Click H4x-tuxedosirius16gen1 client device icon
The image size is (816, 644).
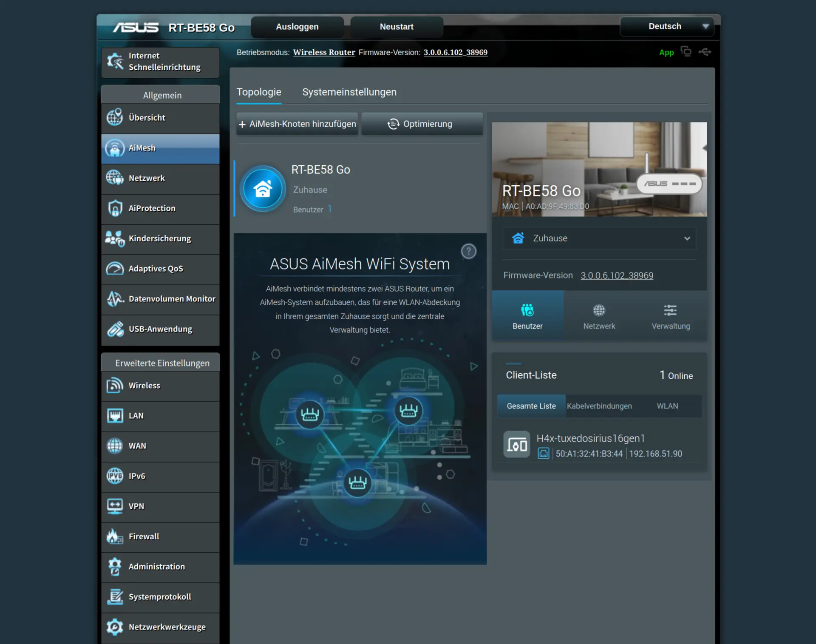point(516,445)
